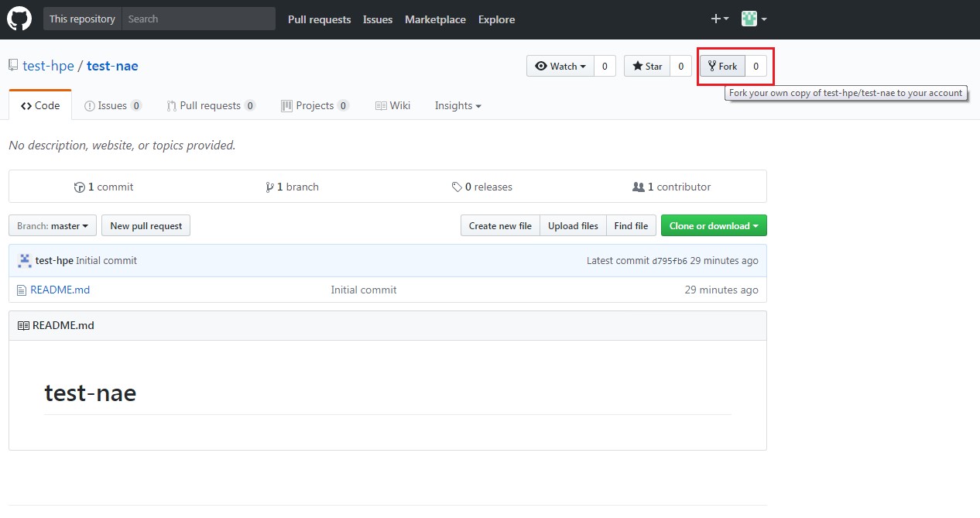Click the This repository search scope label

pyautogui.click(x=82, y=19)
